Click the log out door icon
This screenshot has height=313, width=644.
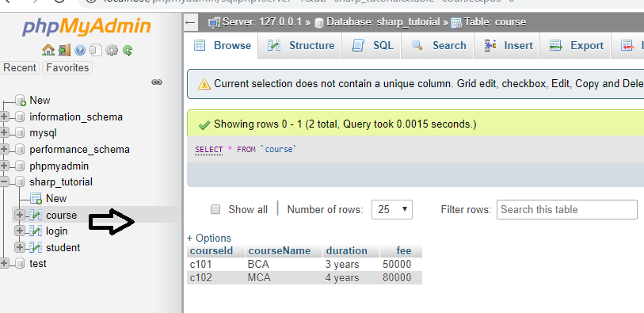click(x=64, y=51)
